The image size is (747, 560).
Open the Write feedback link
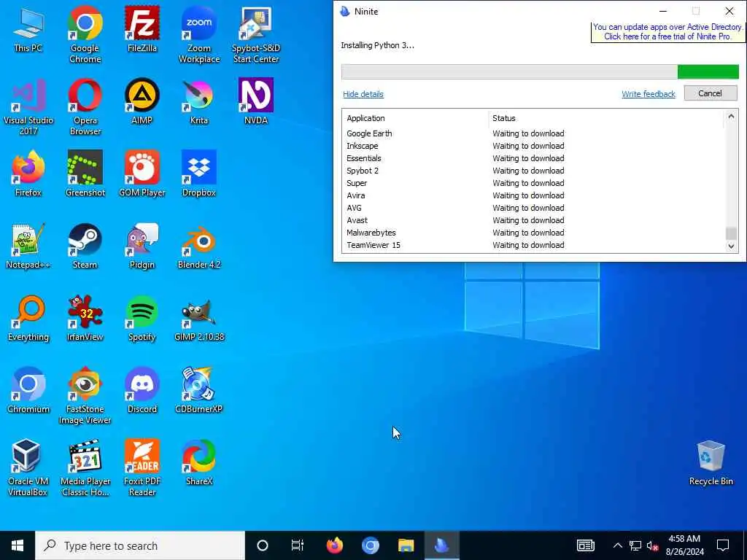[x=649, y=94]
